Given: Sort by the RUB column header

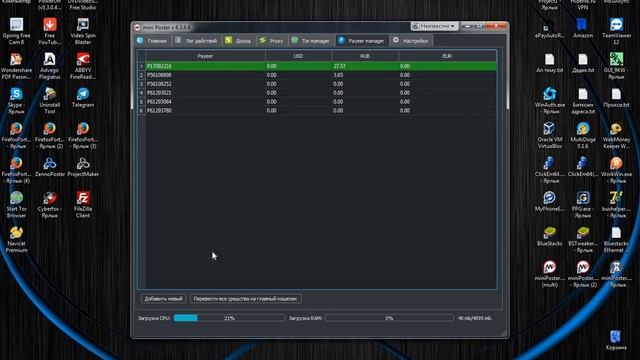Looking at the screenshot, I should 365,56.
